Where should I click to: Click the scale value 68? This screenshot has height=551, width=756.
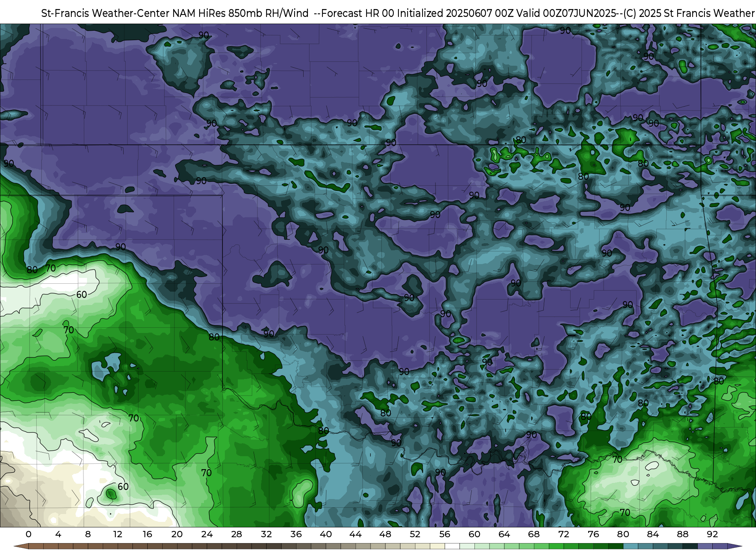click(534, 534)
